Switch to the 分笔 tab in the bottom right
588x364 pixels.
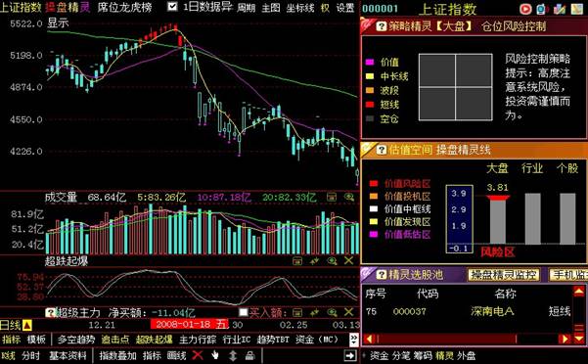pos(400,356)
